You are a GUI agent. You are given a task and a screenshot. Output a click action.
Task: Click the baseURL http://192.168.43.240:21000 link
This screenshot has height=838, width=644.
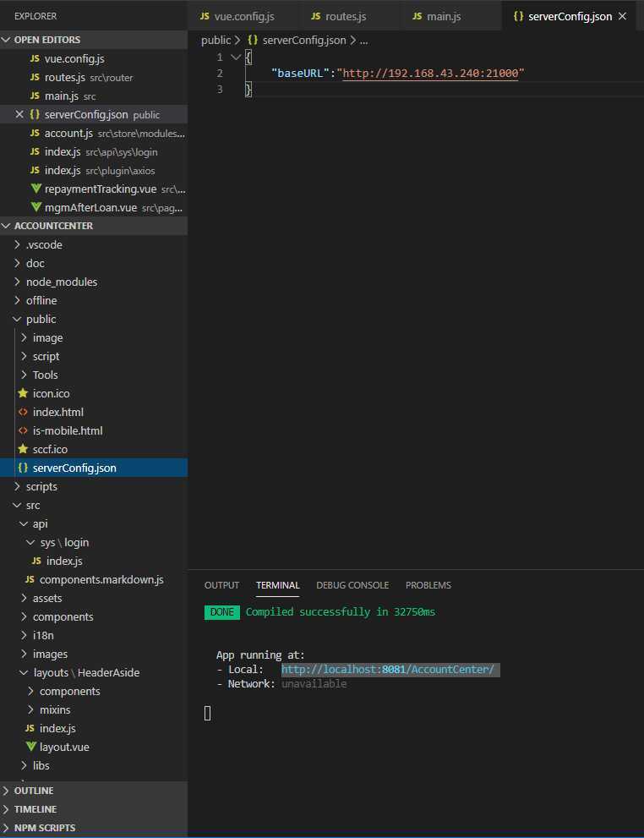(430, 74)
